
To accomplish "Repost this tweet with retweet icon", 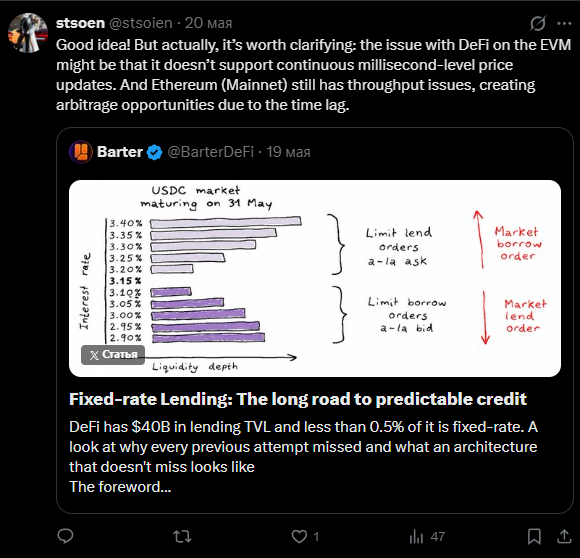I will (x=182, y=536).
